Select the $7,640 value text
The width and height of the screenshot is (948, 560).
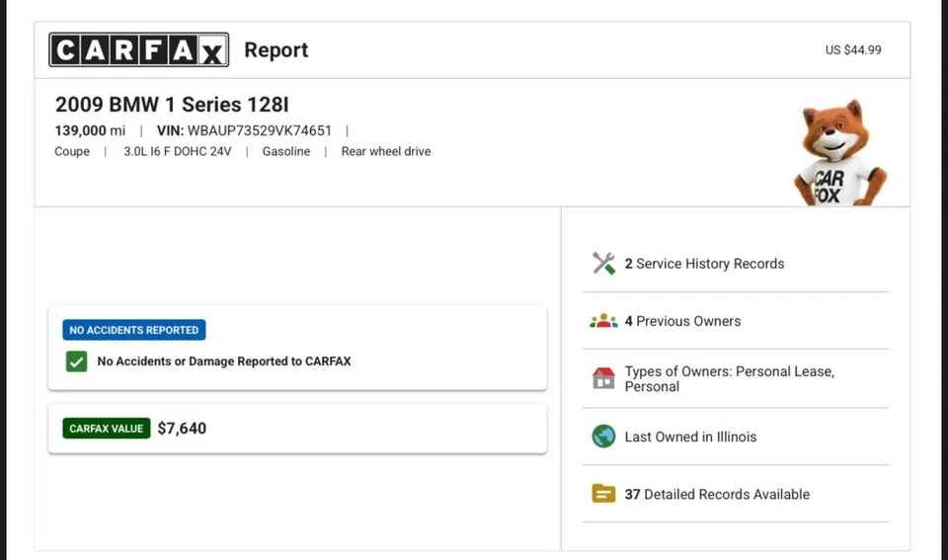182,429
